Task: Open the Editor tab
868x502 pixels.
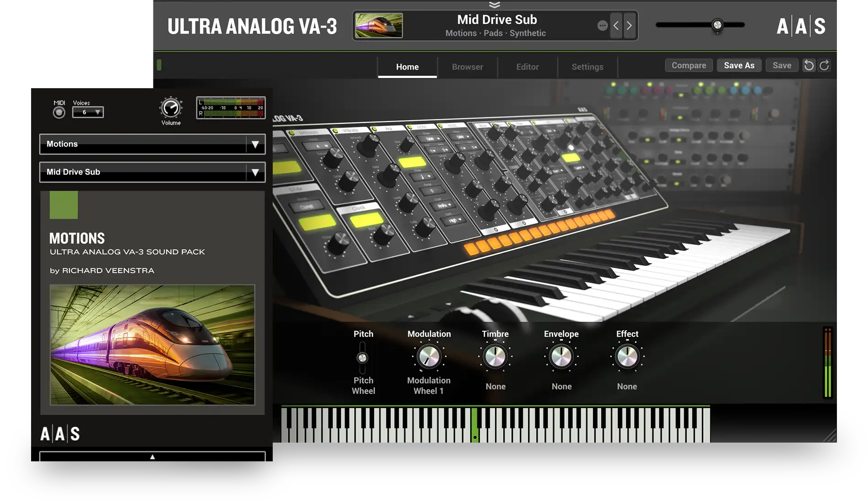Action: tap(527, 67)
